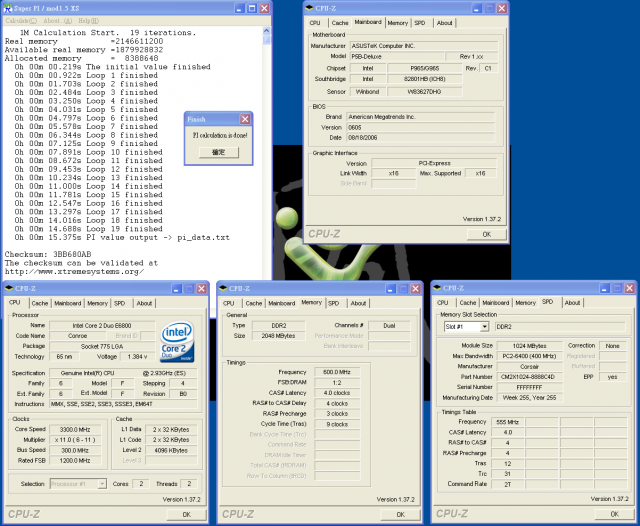The width and height of the screenshot is (640, 526).
Task: Switch to CPU tab in Mainboard window
Action: 315,23
